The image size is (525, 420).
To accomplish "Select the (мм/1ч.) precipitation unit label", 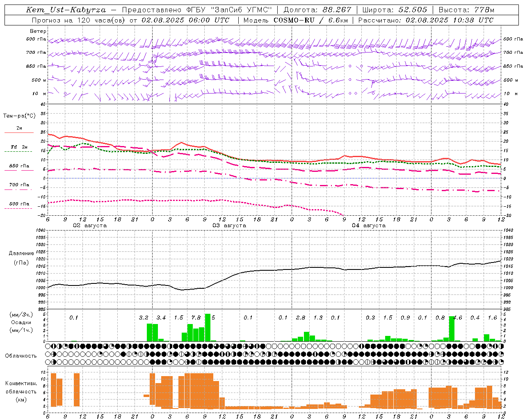I will [x=21, y=331].
